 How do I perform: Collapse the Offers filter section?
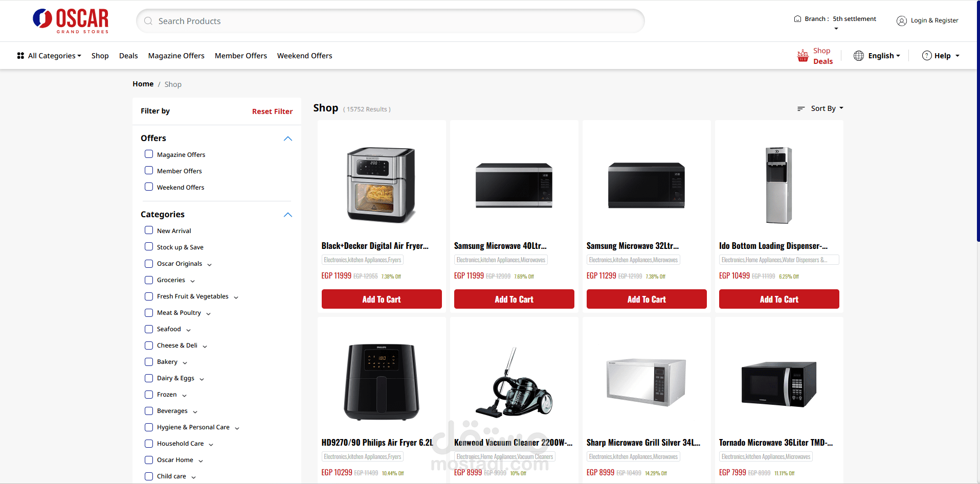(x=288, y=139)
